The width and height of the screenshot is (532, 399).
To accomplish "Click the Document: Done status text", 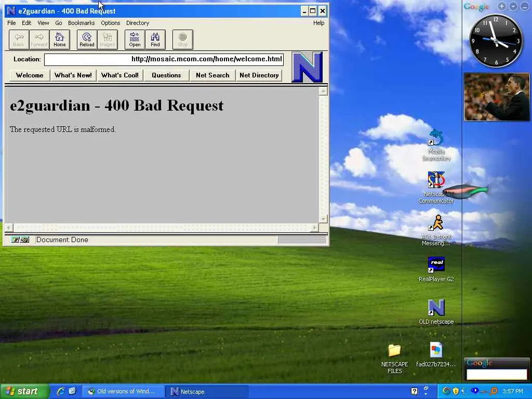I will (x=62, y=240).
